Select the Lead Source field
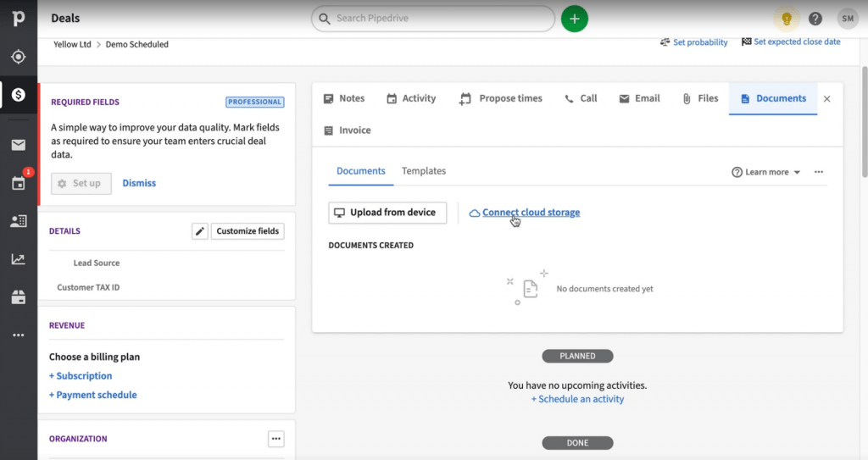 [x=97, y=263]
